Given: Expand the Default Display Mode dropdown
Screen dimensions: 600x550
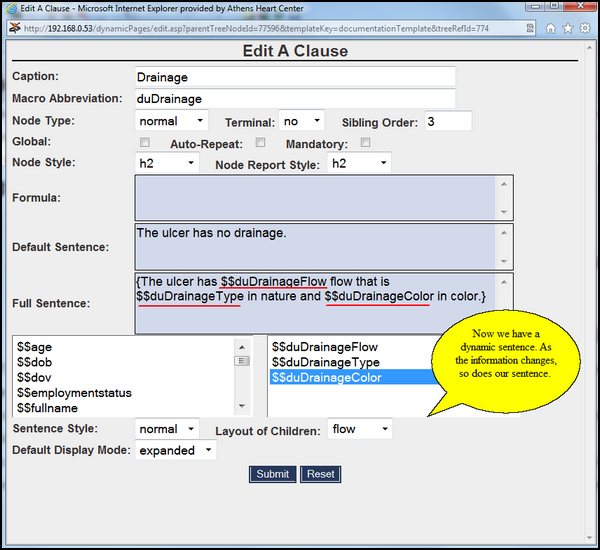Looking at the screenshot, I should 176,450.
